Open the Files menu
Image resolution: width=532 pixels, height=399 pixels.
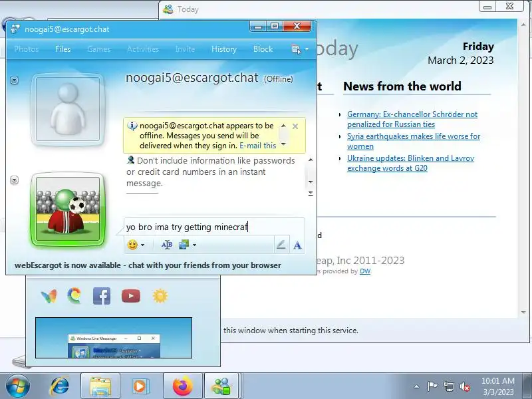coord(63,49)
